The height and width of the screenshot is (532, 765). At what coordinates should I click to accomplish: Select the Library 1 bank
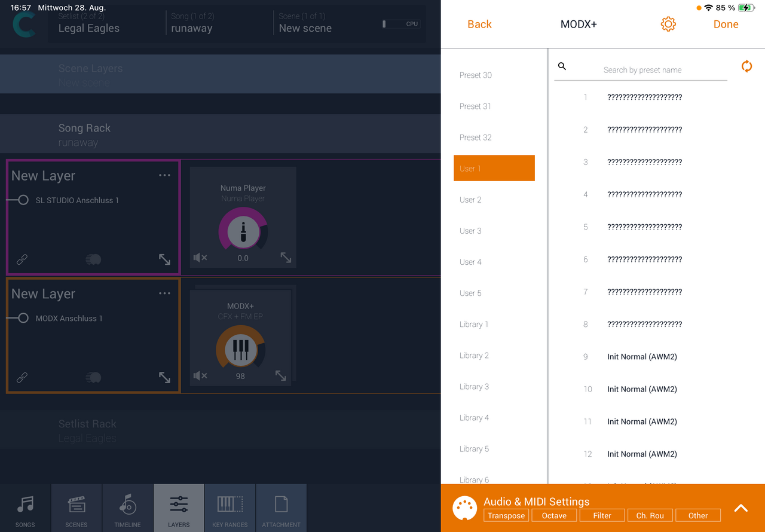pos(494,324)
